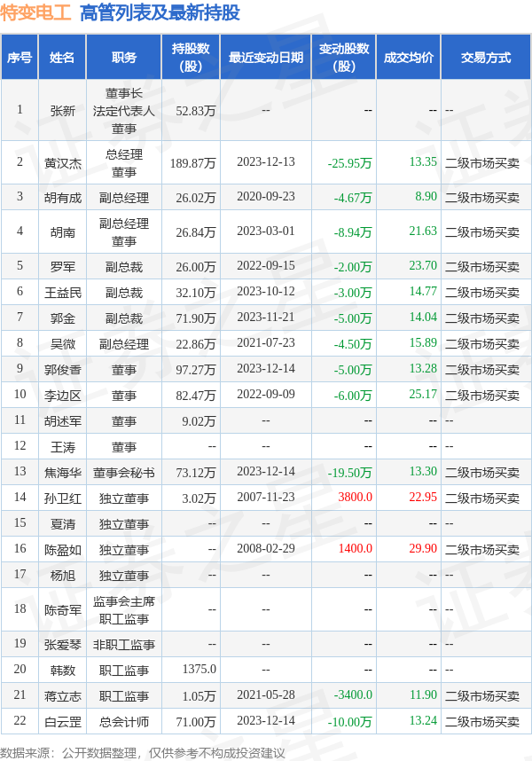532x761 pixels.
Task: Click the average price 13.35
Action: tap(423, 161)
